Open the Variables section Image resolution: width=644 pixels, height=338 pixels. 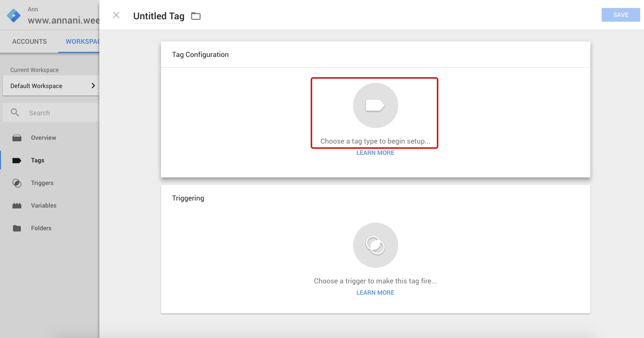click(x=44, y=206)
